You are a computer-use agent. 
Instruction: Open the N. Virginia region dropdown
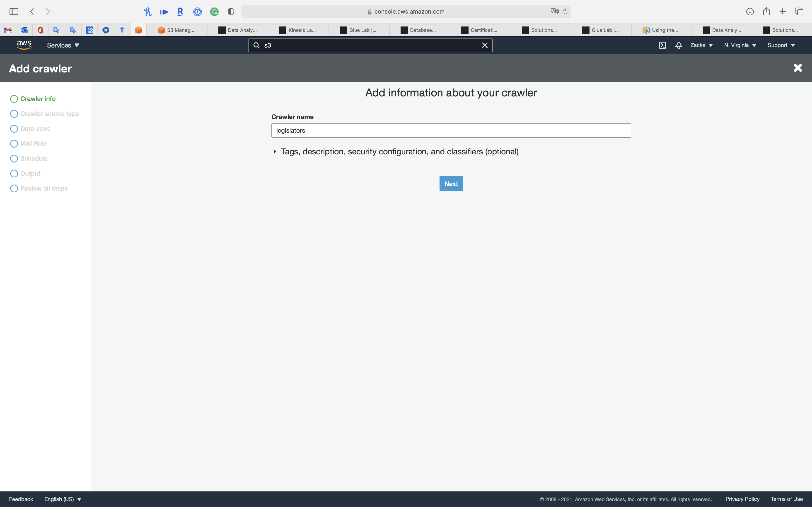[x=740, y=45]
